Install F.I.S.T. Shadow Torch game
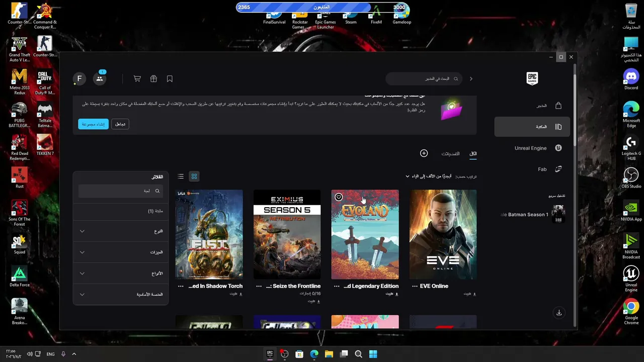This screenshot has width=644, height=362. (236, 294)
